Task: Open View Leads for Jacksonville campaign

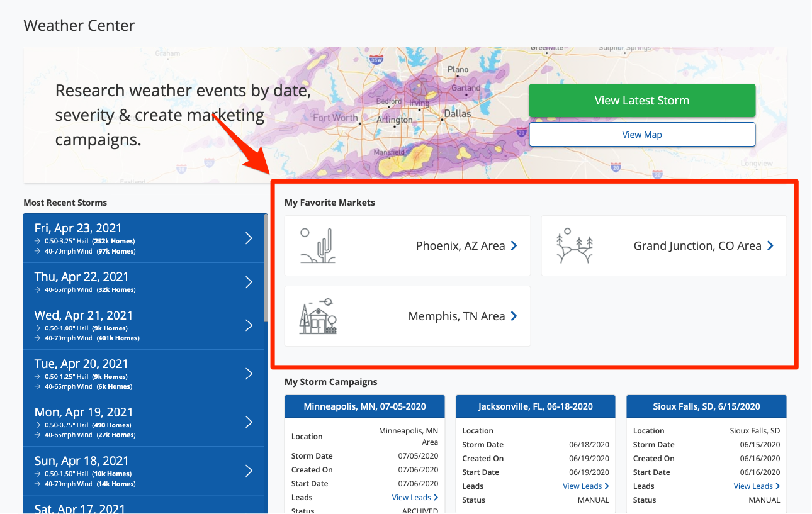Action: (585, 486)
